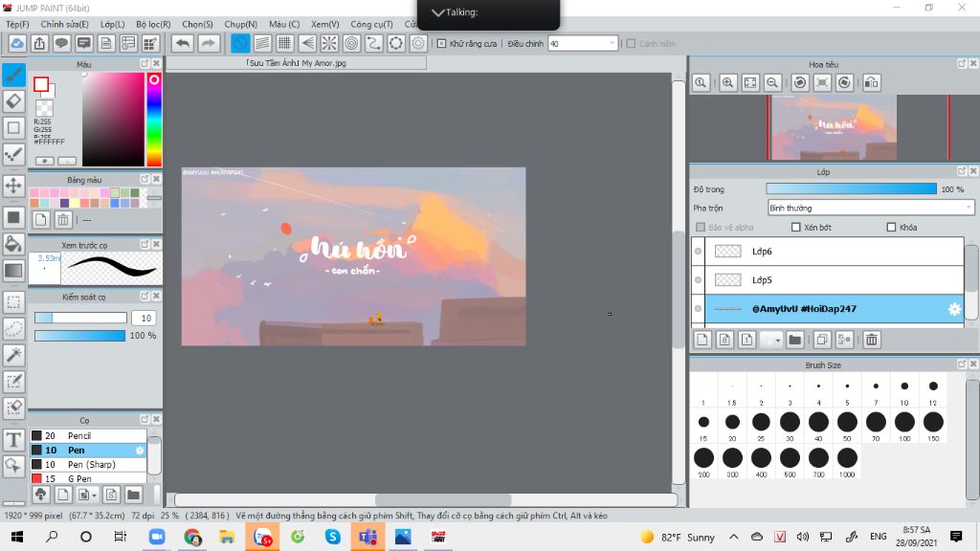Flip canvas horizontally in navigator

871,82
